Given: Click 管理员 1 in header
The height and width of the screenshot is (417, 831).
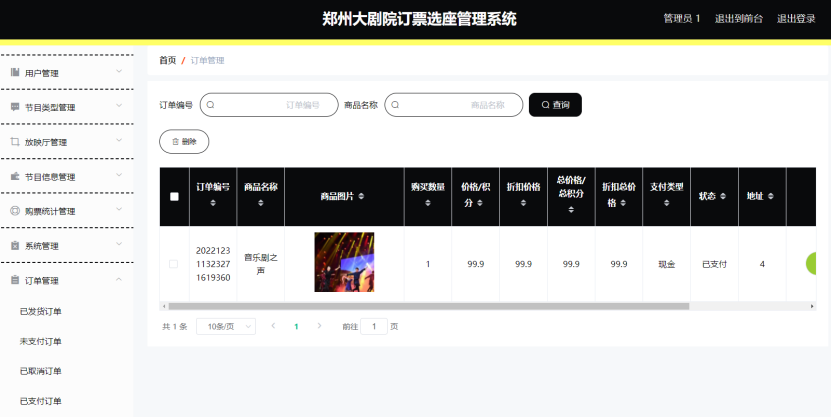Looking at the screenshot, I should tap(682, 19).
